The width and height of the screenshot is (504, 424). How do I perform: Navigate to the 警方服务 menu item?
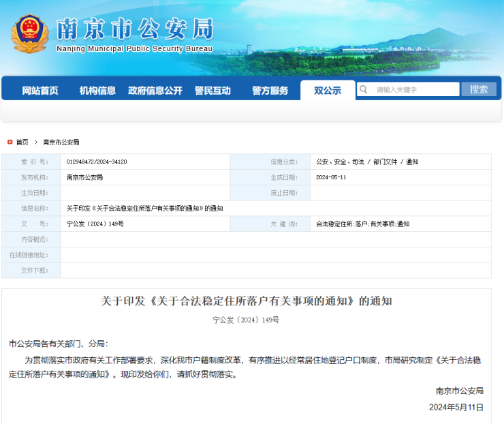[x=270, y=90]
